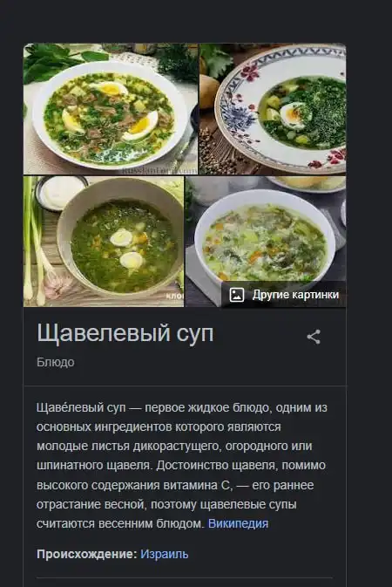Click the Щавелевый суп heading
This screenshot has width=392, height=587.
coord(125,333)
